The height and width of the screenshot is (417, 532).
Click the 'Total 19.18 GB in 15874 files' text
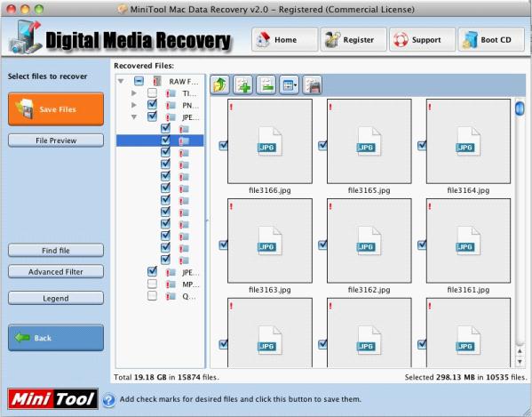[x=166, y=377]
